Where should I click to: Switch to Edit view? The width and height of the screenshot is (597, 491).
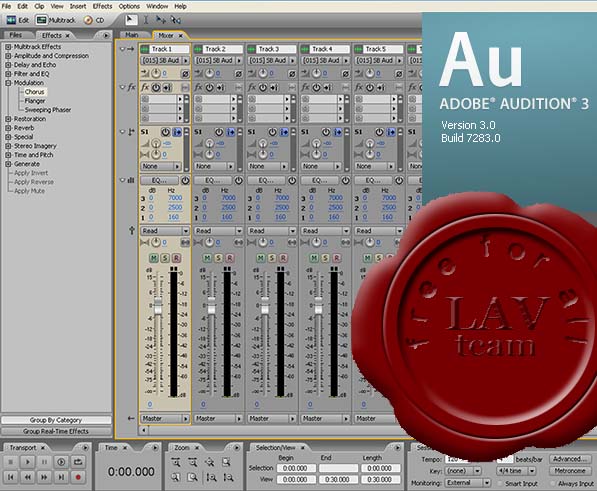[x=18, y=20]
